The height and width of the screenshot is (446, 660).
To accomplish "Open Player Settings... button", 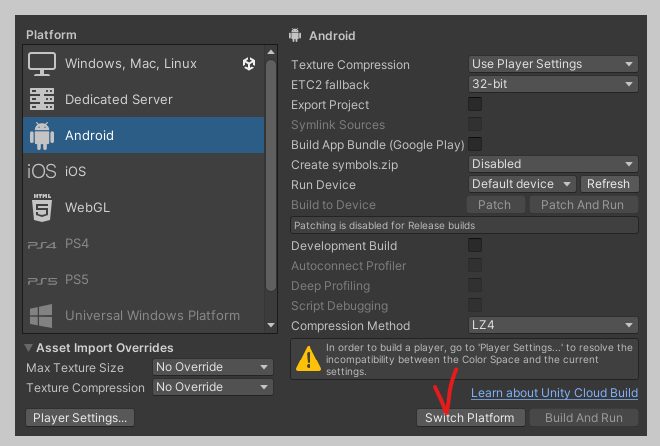I will pos(80,418).
